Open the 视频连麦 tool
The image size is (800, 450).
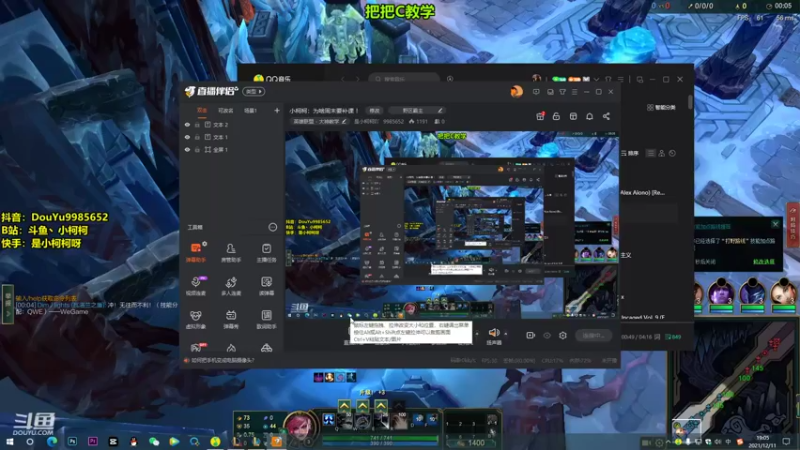click(196, 286)
